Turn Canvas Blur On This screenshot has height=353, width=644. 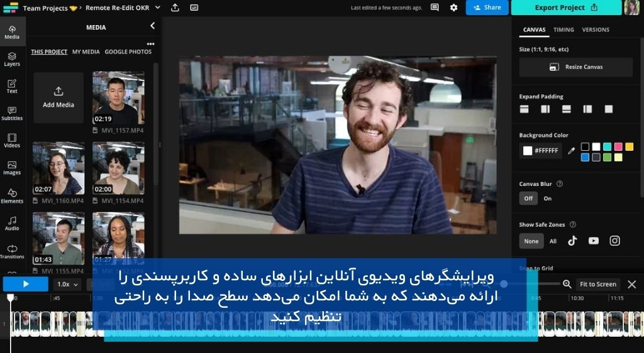548,198
